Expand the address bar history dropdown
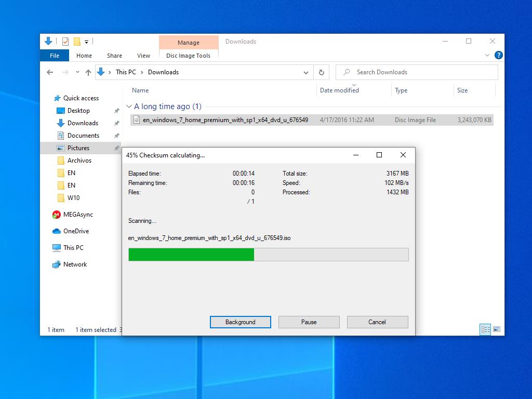This screenshot has width=532, height=399. 306,72
